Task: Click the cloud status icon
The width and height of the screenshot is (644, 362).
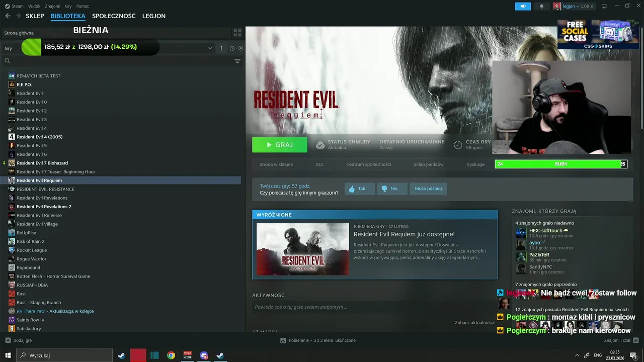Action: click(x=320, y=145)
